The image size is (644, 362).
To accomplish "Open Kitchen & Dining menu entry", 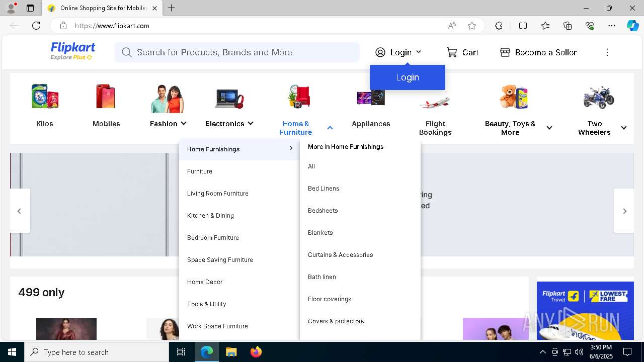I will (x=239, y=216).
